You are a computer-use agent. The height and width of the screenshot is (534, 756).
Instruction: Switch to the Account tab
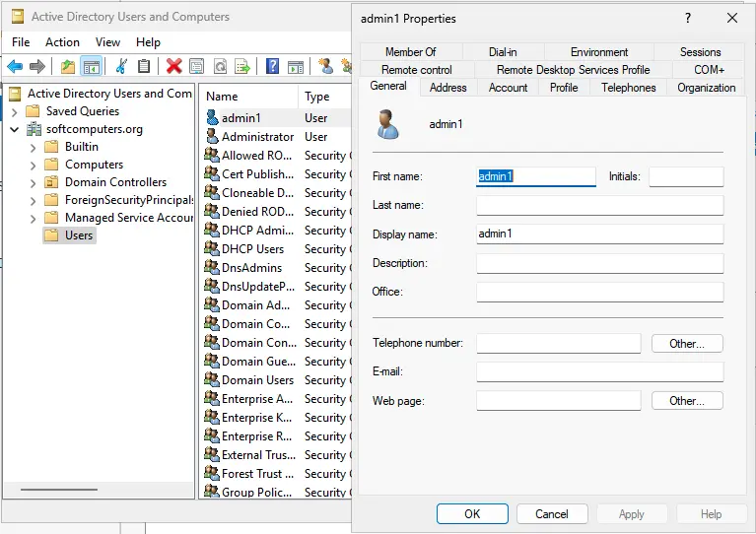pos(508,88)
